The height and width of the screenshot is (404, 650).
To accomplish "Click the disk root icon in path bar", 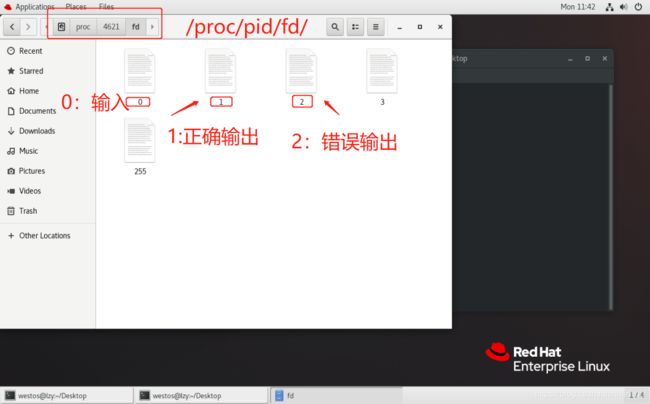I will click(x=61, y=27).
